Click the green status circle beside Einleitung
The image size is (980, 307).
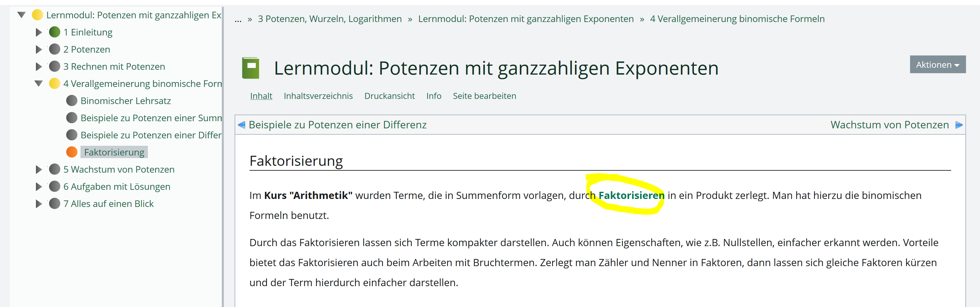55,32
